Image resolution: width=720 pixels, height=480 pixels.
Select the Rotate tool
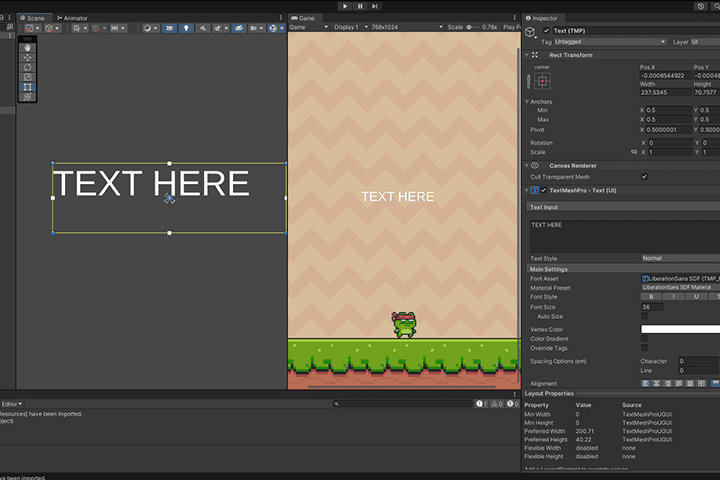coord(28,67)
